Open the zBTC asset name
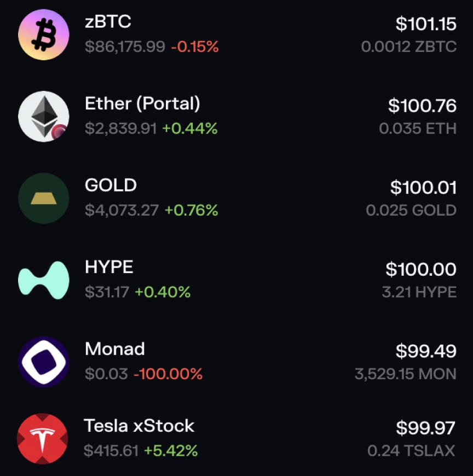 pyautogui.click(x=108, y=22)
